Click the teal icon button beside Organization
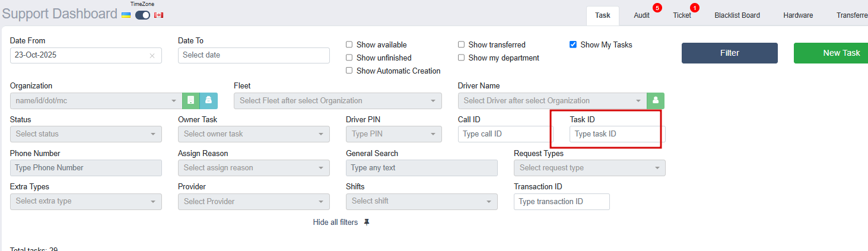This screenshot has width=868, height=251. (x=209, y=101)
